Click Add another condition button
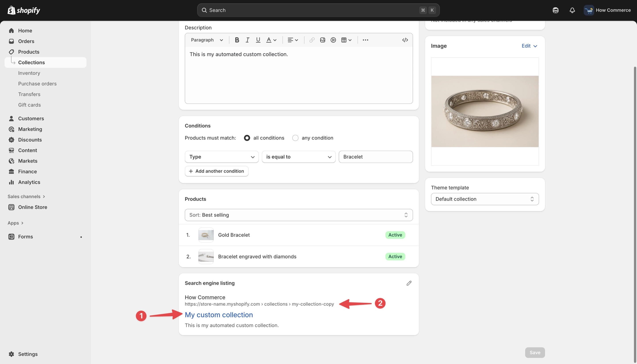 click(216, 171)
